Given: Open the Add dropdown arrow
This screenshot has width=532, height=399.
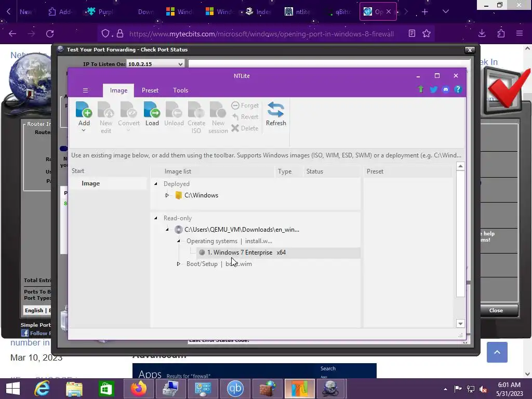Looking at the screenshot, I should [x=84, y=130].
